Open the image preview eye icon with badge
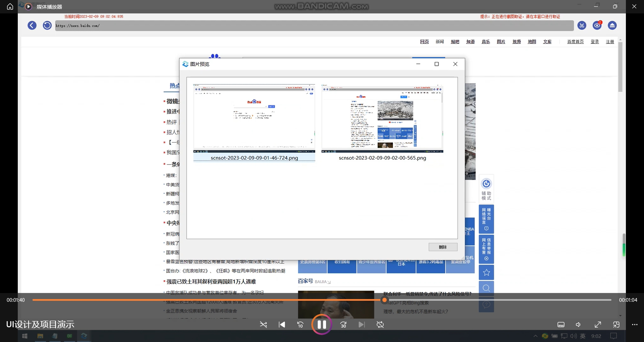 [597, 25]
